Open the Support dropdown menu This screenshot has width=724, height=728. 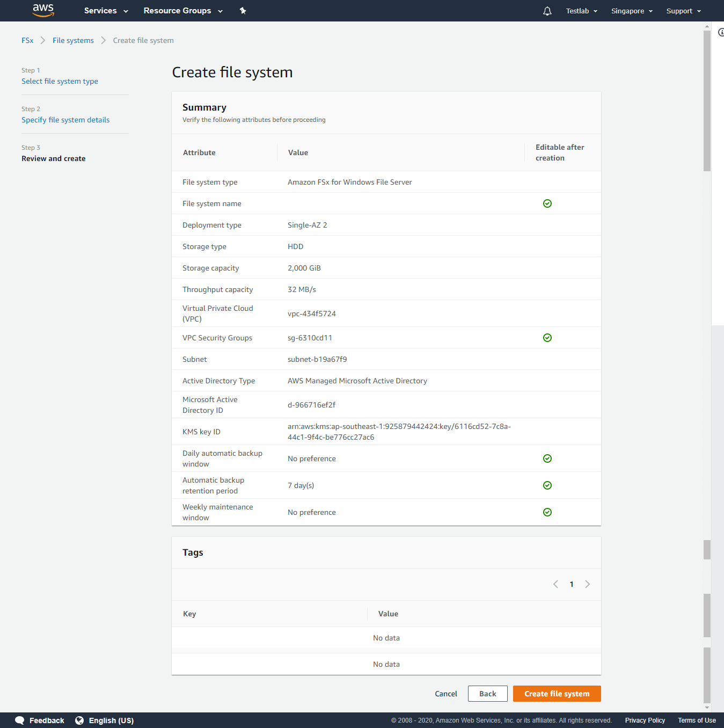pos(684,11)
